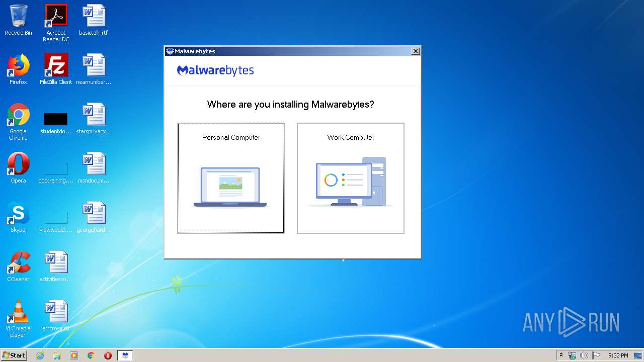Open CCleaner desktop shortcut

[x=18, y=266]
